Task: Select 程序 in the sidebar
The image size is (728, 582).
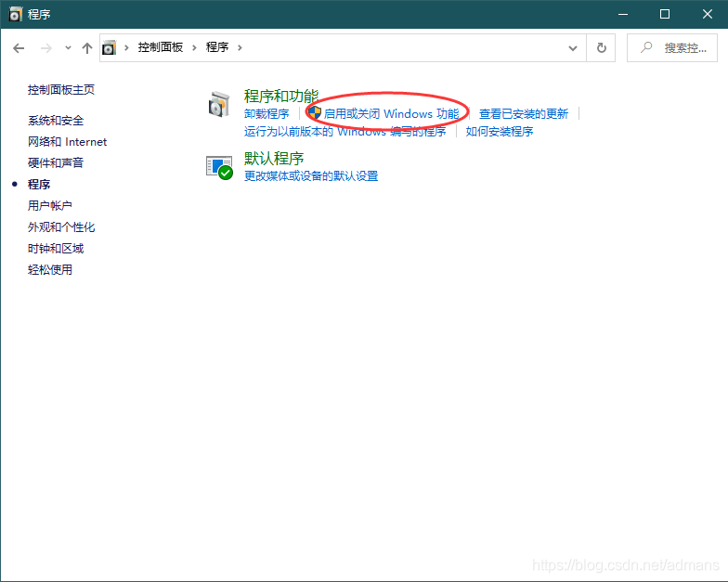Action: pyautogui.click(x=39, y=184)
